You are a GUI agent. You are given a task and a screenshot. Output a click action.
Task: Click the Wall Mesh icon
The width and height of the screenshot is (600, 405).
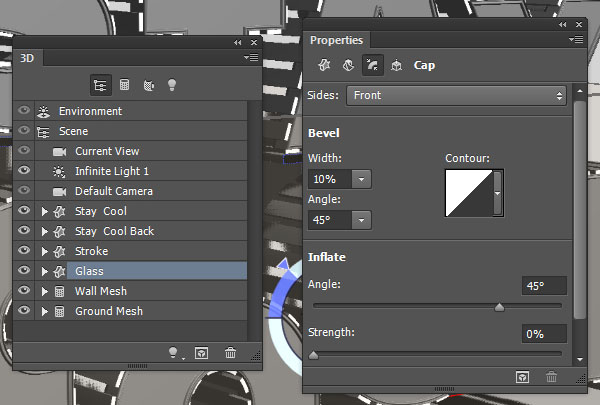click(x=59, y=291)
